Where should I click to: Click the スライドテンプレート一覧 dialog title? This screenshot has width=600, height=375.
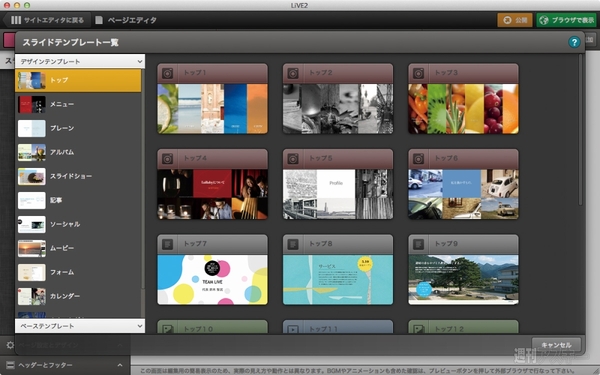click(70, 42)
